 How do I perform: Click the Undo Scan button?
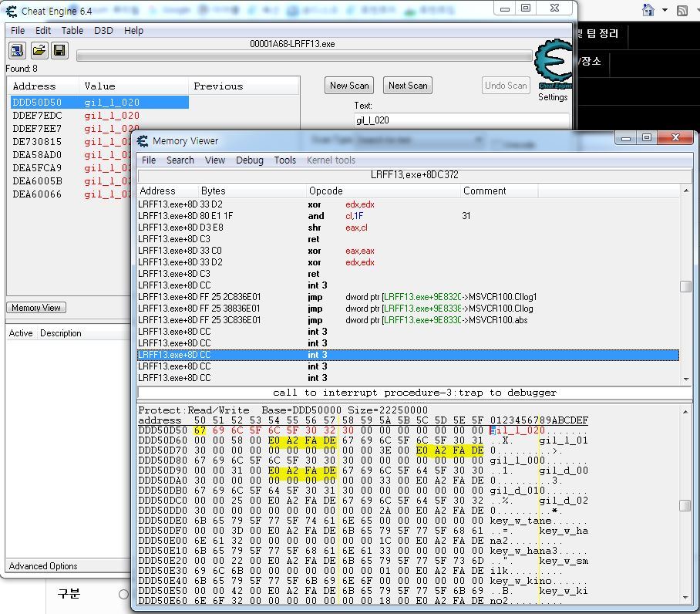click(x=506, y=86)
